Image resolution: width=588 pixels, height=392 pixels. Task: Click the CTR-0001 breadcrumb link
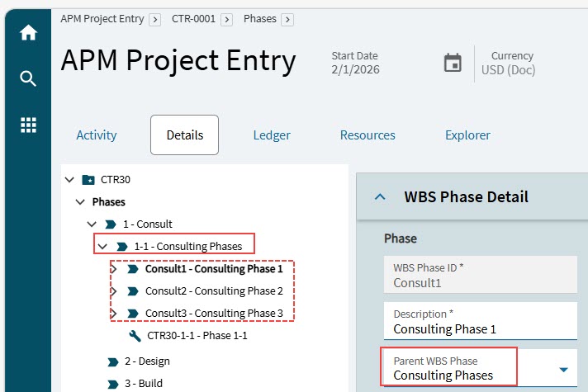(x=193, y=19)
